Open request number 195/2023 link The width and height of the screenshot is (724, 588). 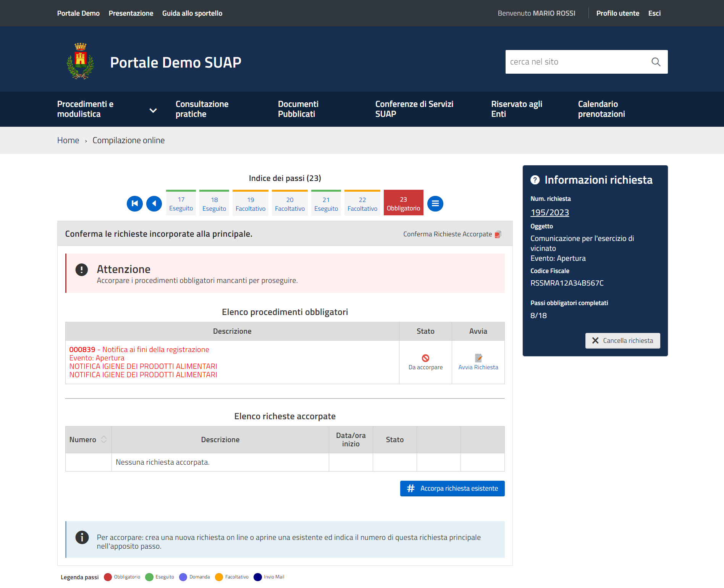(x=549, y=213)
